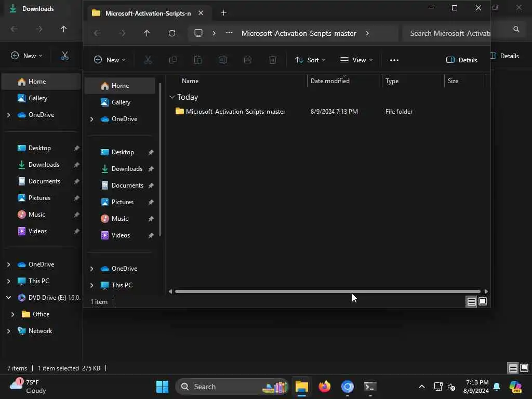This screenshot has width=532, height=399.
Task: Open the New dropdown in Downloads window
Action: [x=26, y=56]
